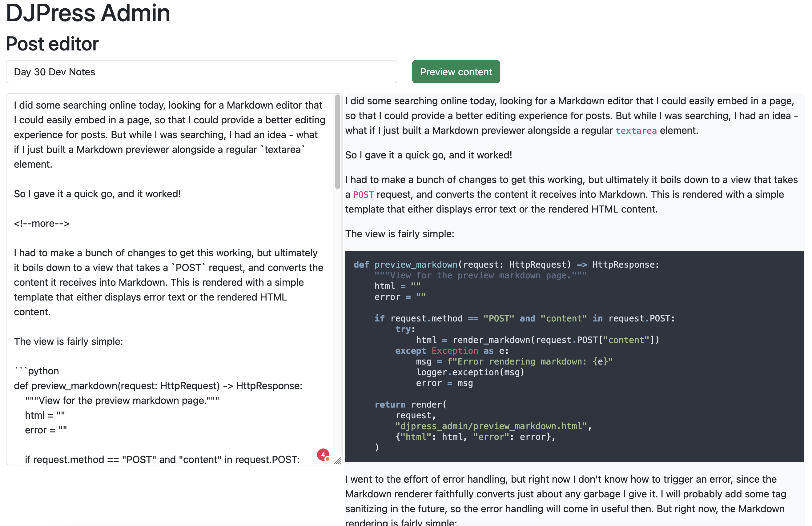
Task: Click the pink POST code word in preview
Action: click(363, 195)
